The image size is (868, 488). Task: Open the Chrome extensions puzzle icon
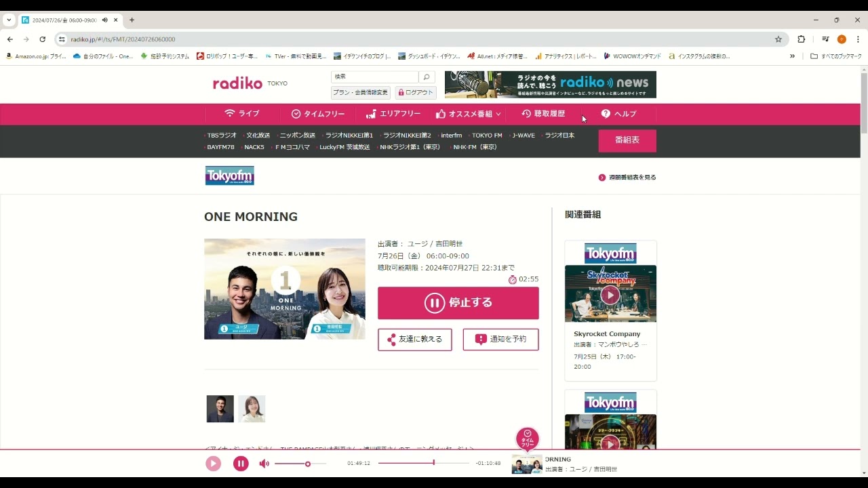click(x=801, y=39)
